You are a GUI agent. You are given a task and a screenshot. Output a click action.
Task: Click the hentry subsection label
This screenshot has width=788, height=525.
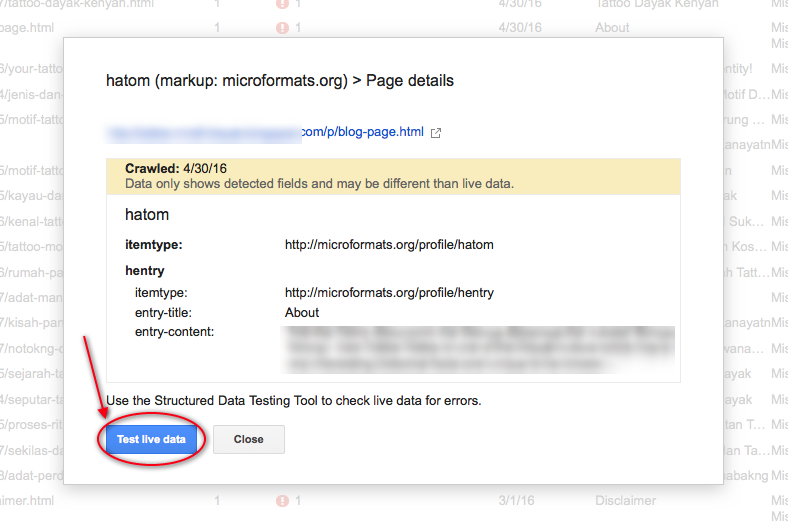145,271
